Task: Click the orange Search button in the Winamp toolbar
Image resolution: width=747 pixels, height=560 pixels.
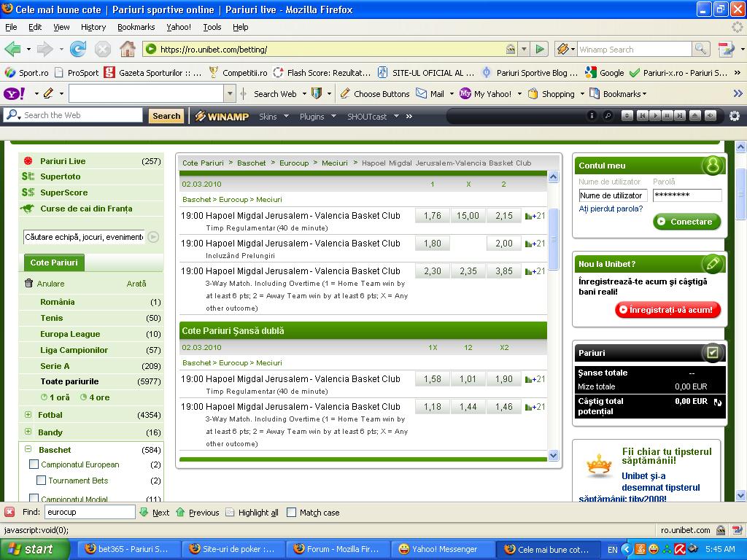Action: (166, 116)
